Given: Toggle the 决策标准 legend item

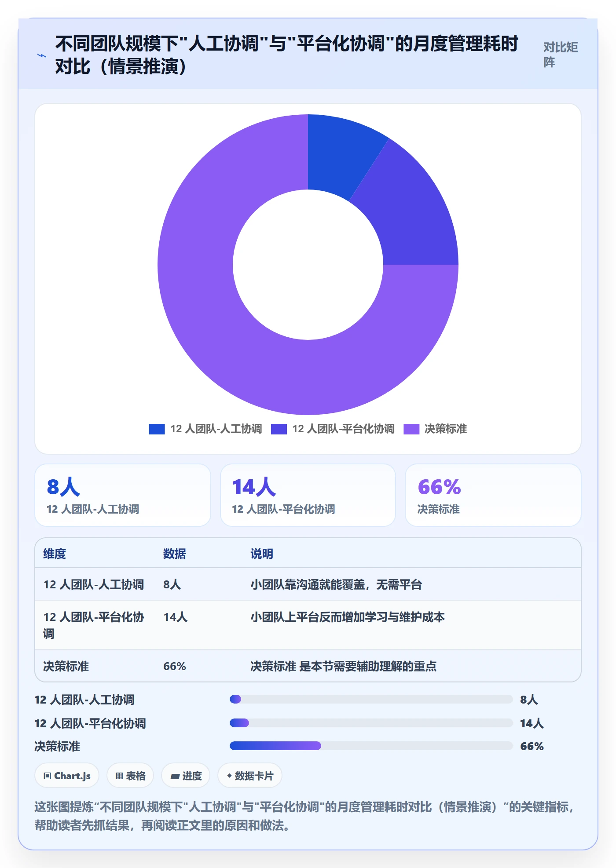Looking at the screenshot, I should (x=435, y=429).
